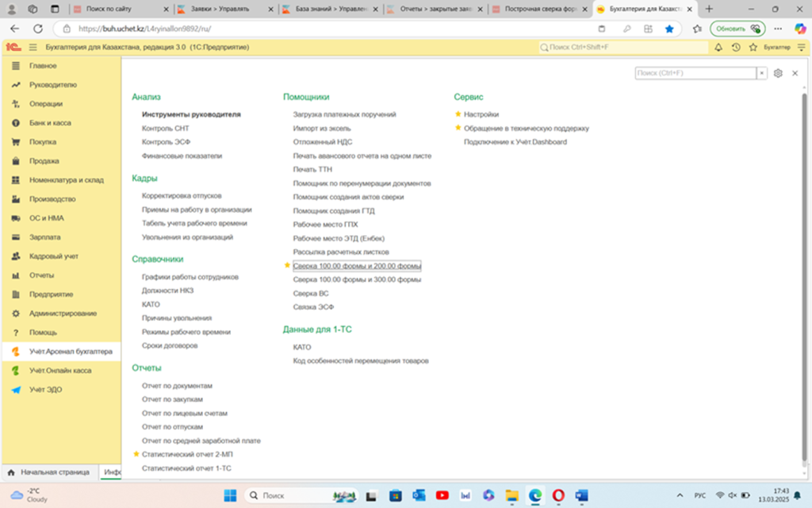Screen dimensions: 812x508
Task: Open the history clock icon in header
Action: [735, 48]
